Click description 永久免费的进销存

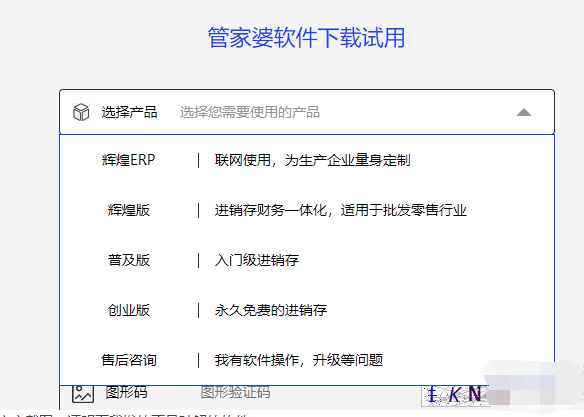point(271,310)
